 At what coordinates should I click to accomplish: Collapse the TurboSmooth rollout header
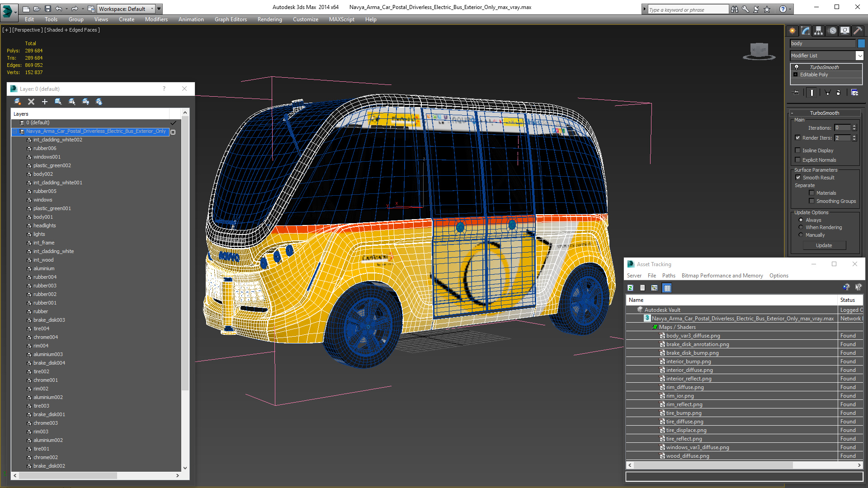[x=825, y=113]
